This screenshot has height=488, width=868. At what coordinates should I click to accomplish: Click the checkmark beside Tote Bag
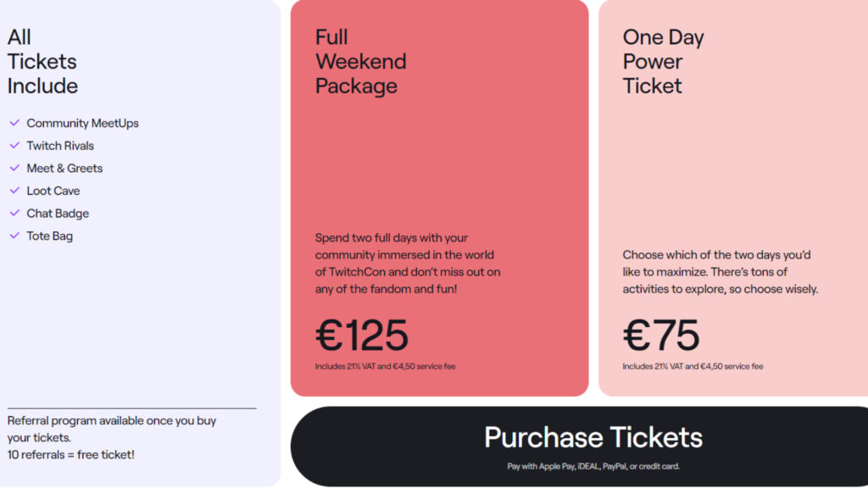pos(14,236)
